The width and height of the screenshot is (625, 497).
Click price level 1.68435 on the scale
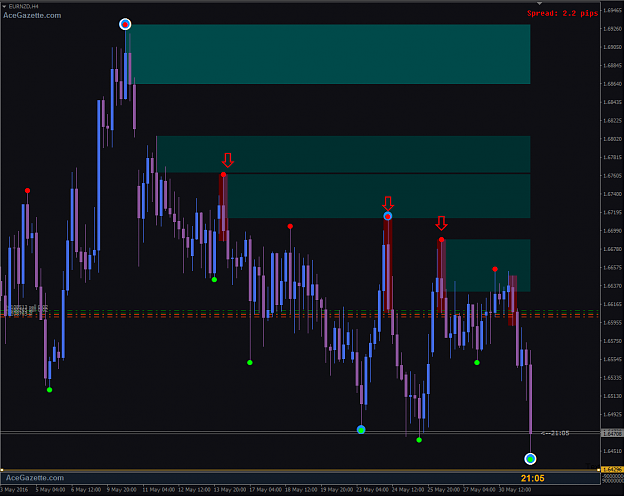coord(613,102)
